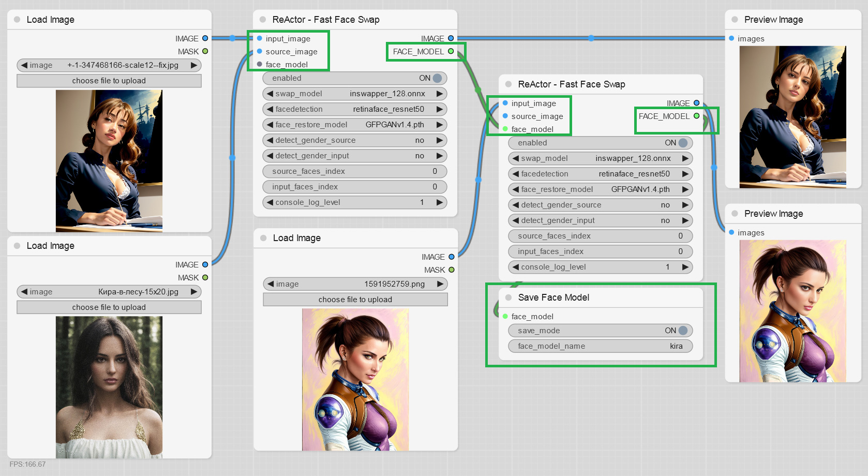Open the swap_model dropdown in the leftmost ReActor node
The width and height of the screenshot is (868, 476).
[x=355, y=94]
